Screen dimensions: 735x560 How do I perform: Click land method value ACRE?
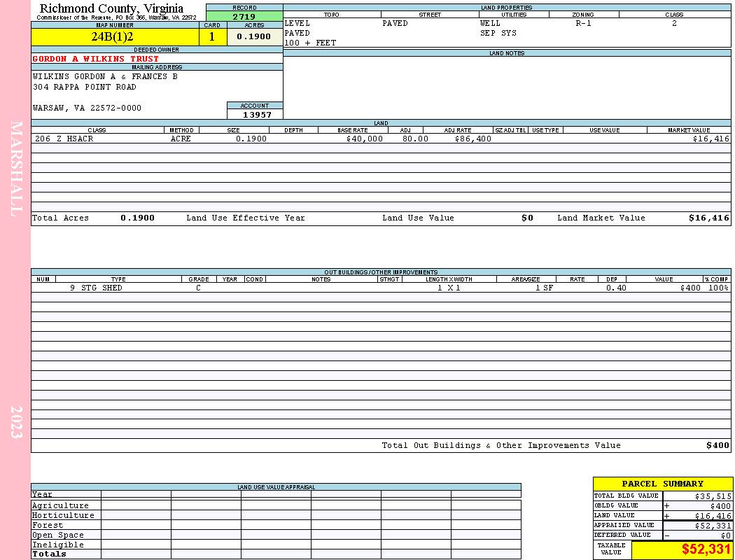coord(181,139)
